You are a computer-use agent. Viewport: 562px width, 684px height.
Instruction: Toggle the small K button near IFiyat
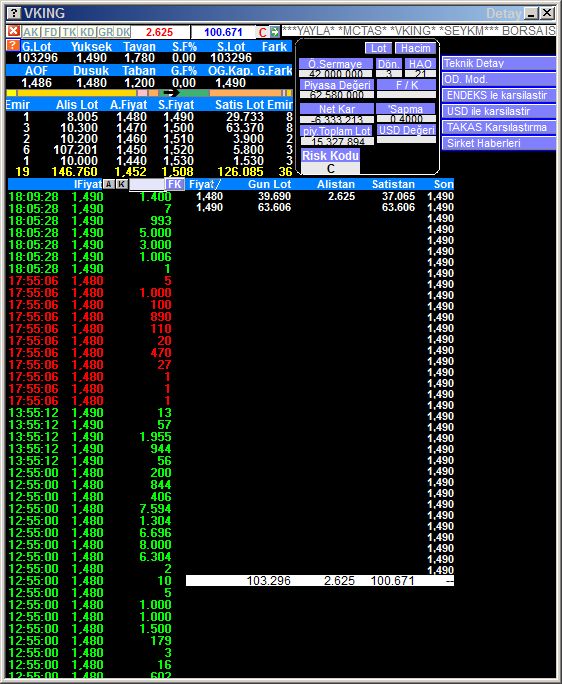click(x=122, y=184)
